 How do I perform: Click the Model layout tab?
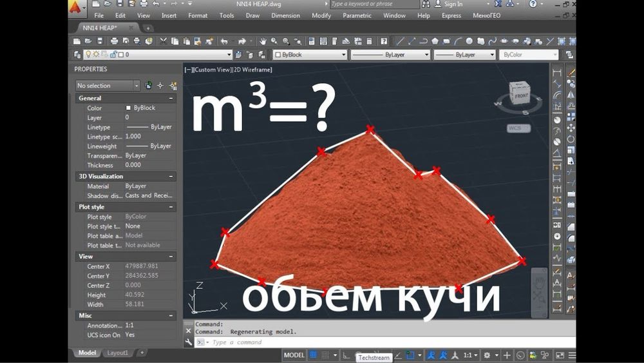coord(87,353)
